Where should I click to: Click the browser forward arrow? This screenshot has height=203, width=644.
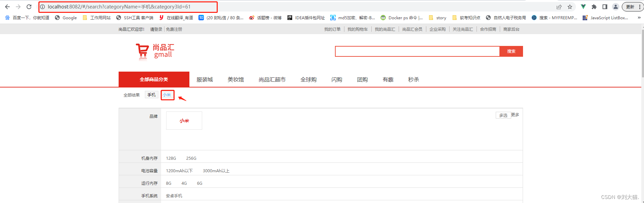(x=18, y=7)
